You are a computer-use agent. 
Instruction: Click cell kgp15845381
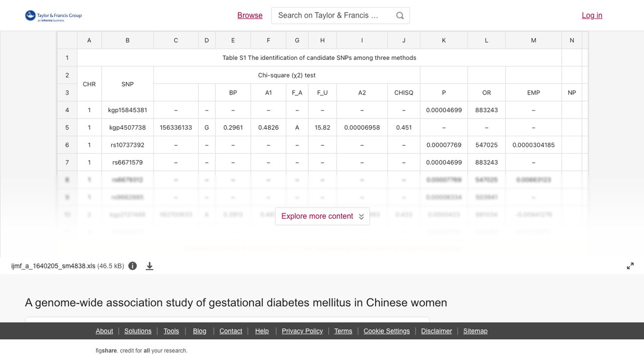click(x=127, y=110)
